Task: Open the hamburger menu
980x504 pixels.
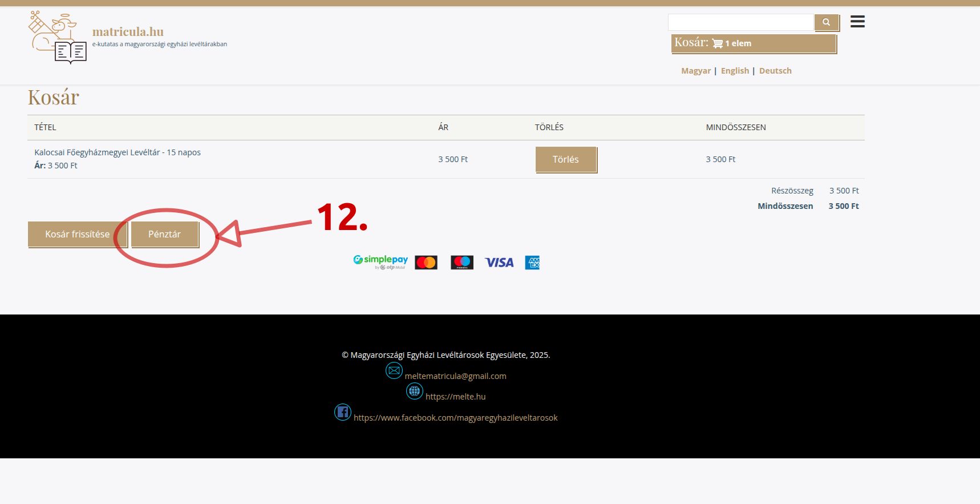Action: (x=857, y=22)
